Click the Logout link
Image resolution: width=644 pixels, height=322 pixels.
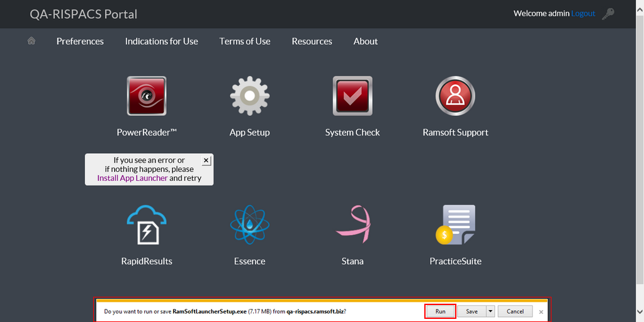(x=583, y=13)
